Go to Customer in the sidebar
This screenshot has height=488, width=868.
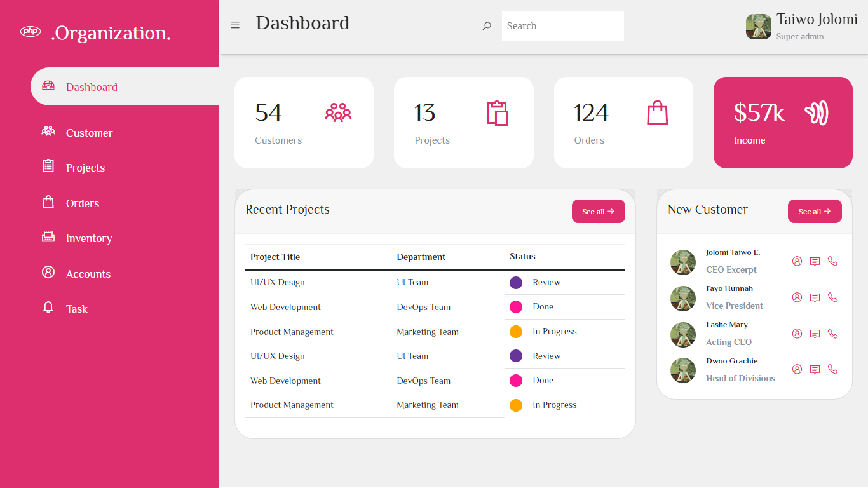click(89, 133)
